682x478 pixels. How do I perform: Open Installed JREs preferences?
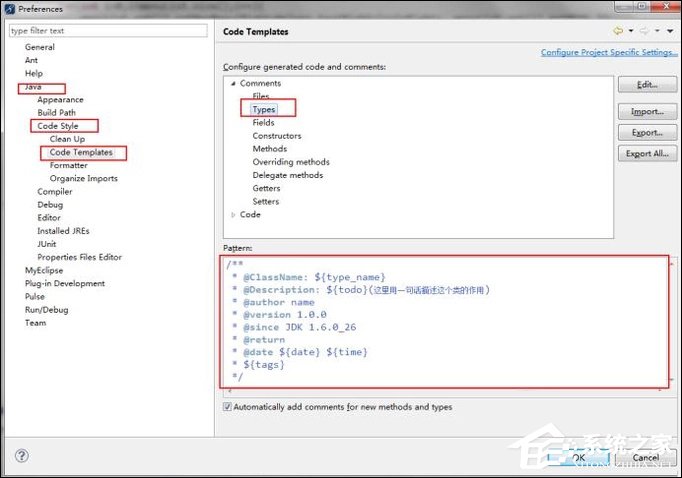click(63, 231)
